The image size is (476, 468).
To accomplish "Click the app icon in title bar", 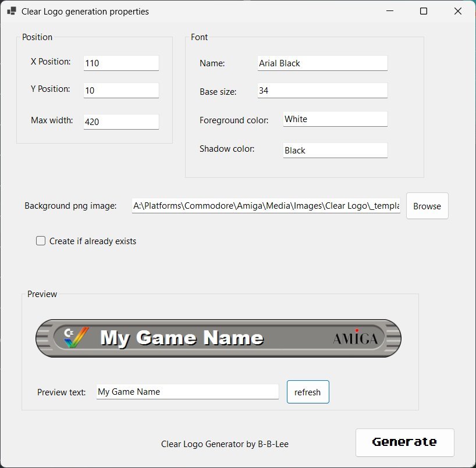I will [x=12, y=11].
